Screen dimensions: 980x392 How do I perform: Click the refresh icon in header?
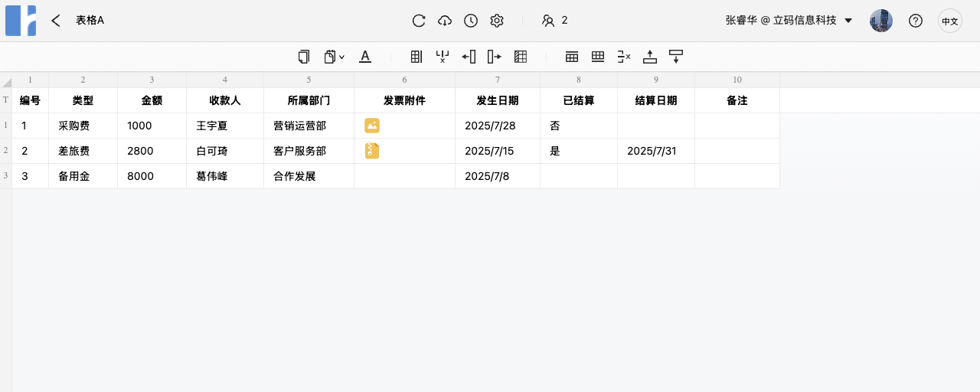419,21
